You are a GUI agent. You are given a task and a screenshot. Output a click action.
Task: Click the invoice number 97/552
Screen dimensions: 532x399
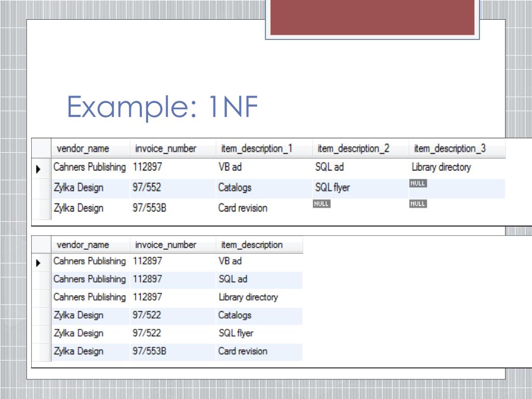(147, 187)
